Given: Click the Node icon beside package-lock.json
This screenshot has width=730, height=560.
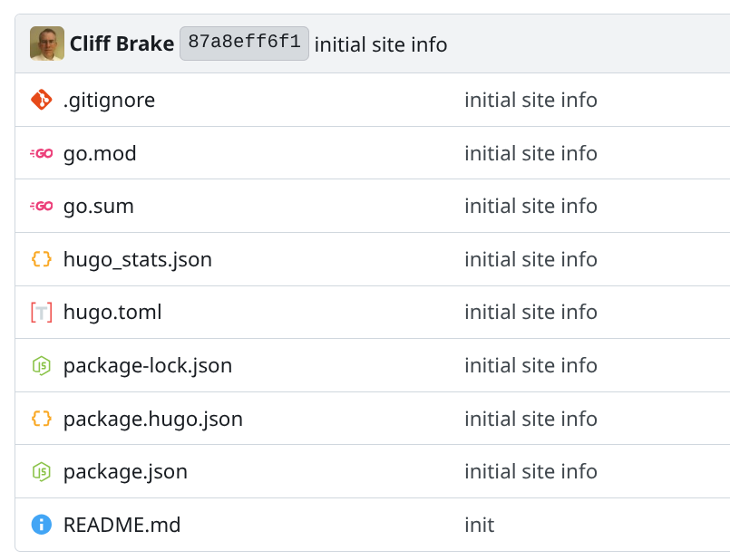Looking at the screenshot, I should [x=42, y=366].
